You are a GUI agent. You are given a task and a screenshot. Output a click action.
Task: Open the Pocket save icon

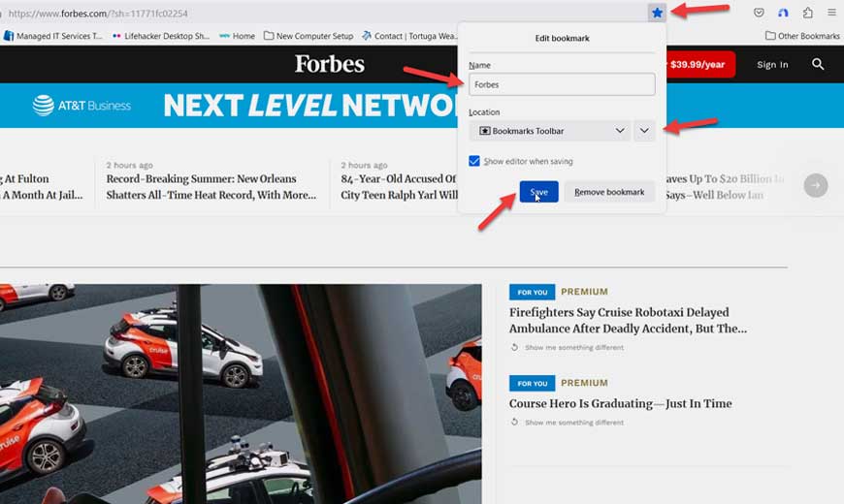click(759, 13)
